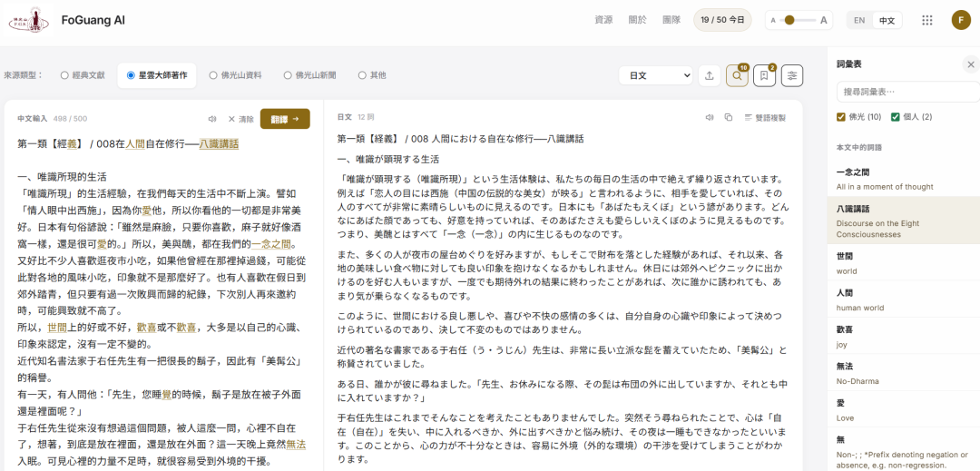This screenshot has width=980, height=471.
Task: Switch interface language to 中文
Action: pos(887,20)
